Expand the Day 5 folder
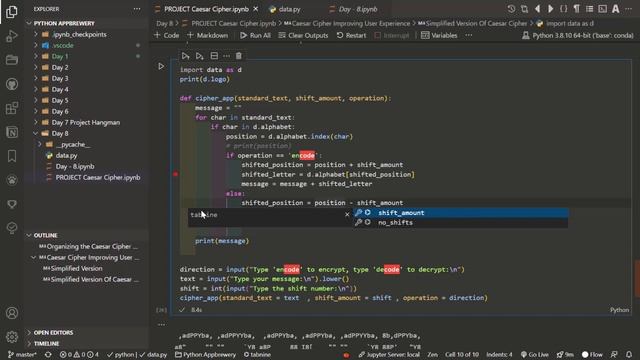640x360 pixels. click(60, 100)
